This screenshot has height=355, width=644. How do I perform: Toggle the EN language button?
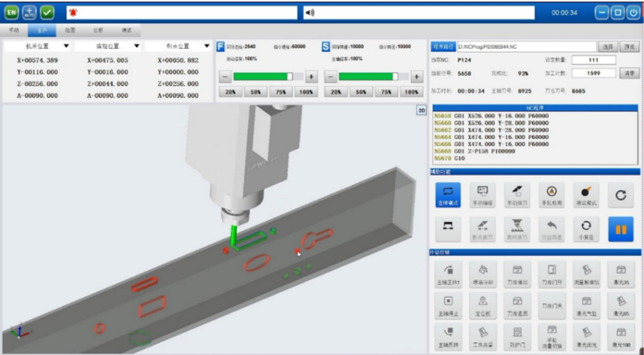(x=12, y=12)
